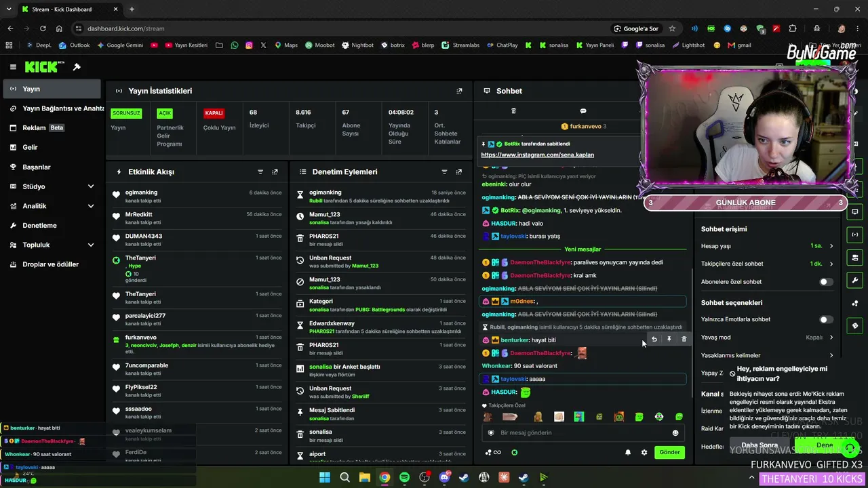868x488 pixels.
Task: Open the Streamlabs bookmark
Action: 460,45
